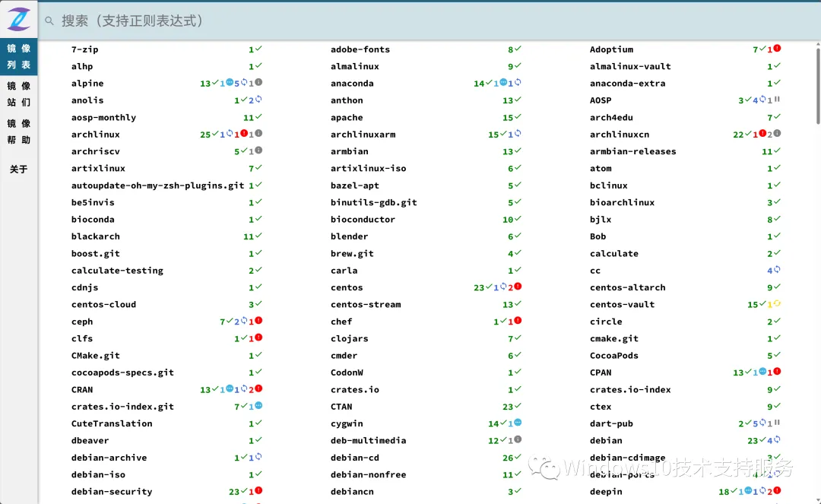Screen dimensions: 821x504
Task: Open the 7-zip mirror link
Action: coord(85,49)
